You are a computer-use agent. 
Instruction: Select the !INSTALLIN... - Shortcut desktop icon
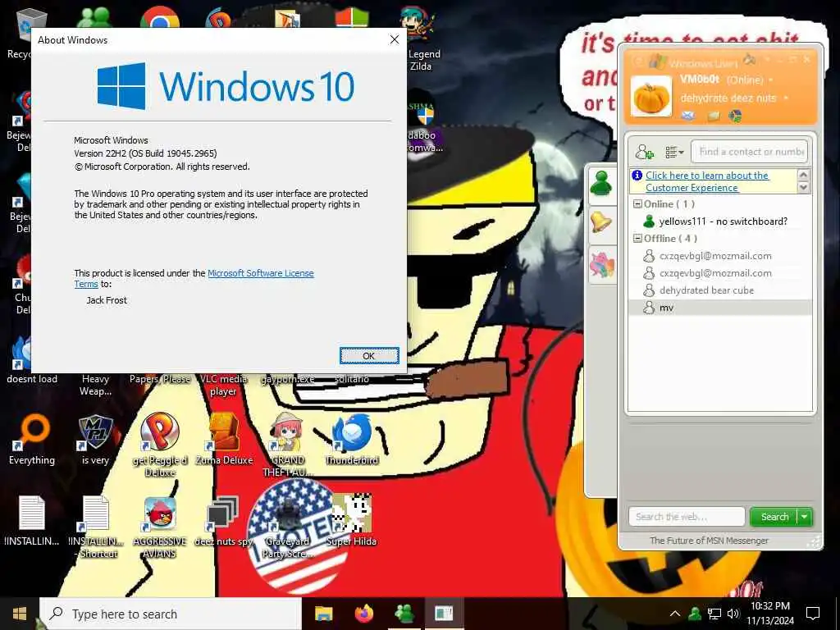pyautogui.click(x=95, y=526)
